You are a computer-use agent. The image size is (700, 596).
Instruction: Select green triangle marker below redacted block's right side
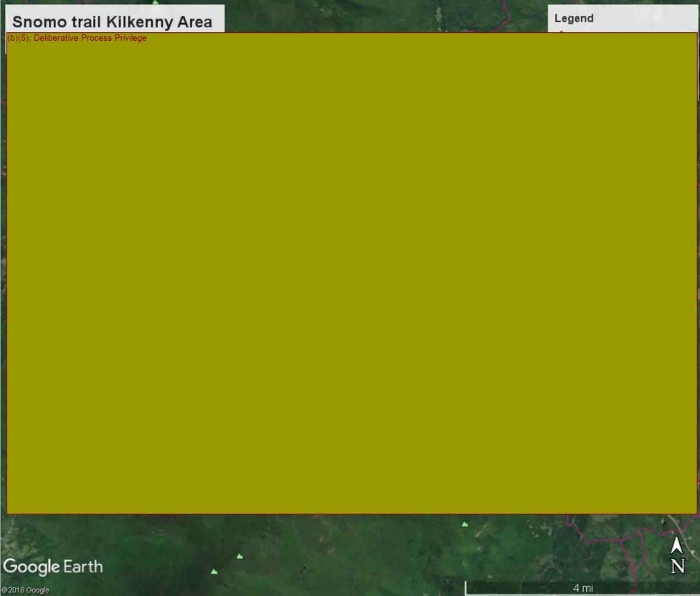tap(464, 524)
